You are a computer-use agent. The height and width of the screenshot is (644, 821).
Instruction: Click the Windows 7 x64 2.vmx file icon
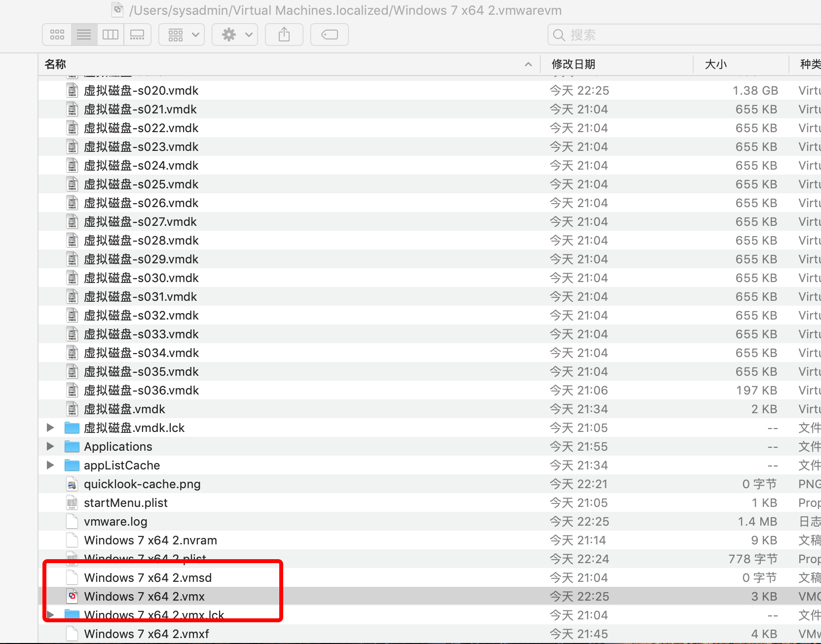point(72,596)
